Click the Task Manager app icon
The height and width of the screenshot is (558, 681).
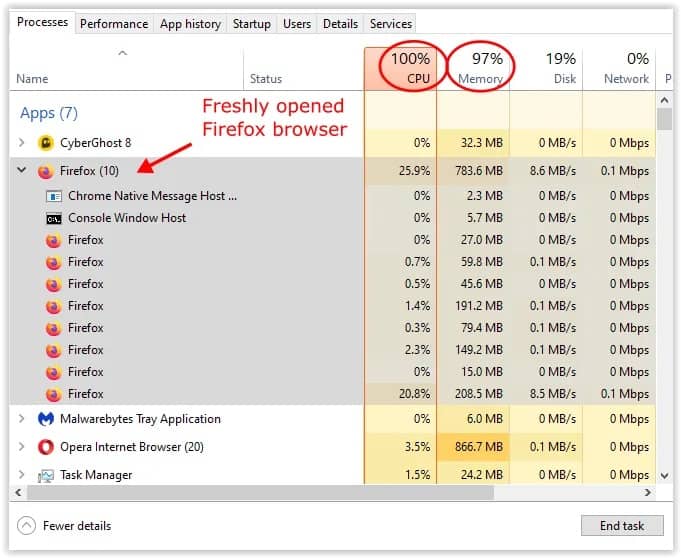coord(46,476)
